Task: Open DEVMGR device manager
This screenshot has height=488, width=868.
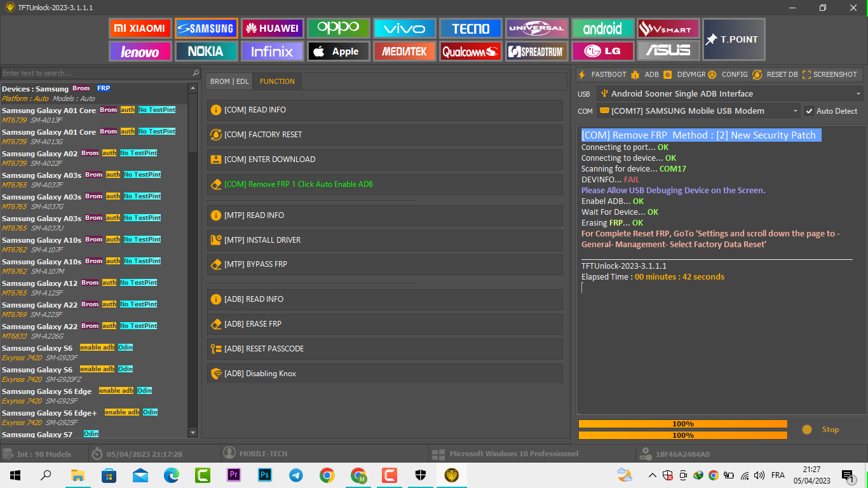Action: [x=685, y=74]
